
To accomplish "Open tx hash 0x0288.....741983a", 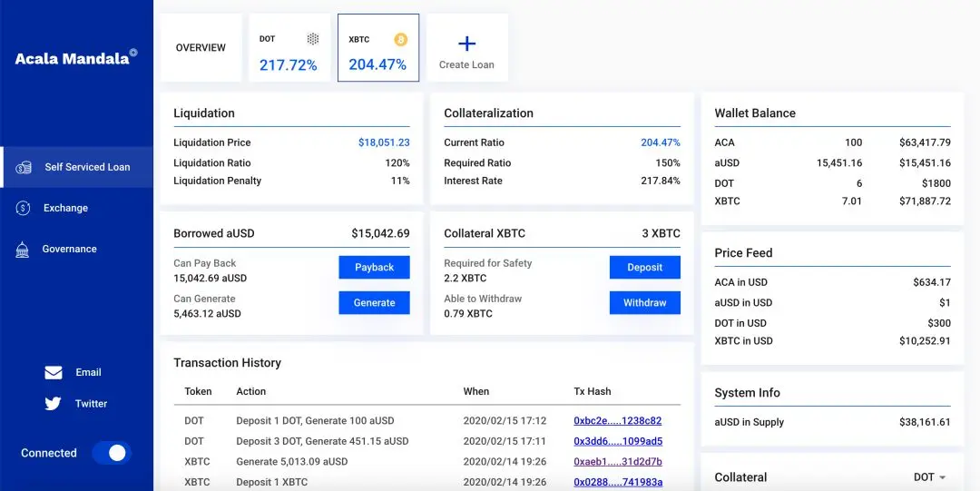I will coord(618,482).
